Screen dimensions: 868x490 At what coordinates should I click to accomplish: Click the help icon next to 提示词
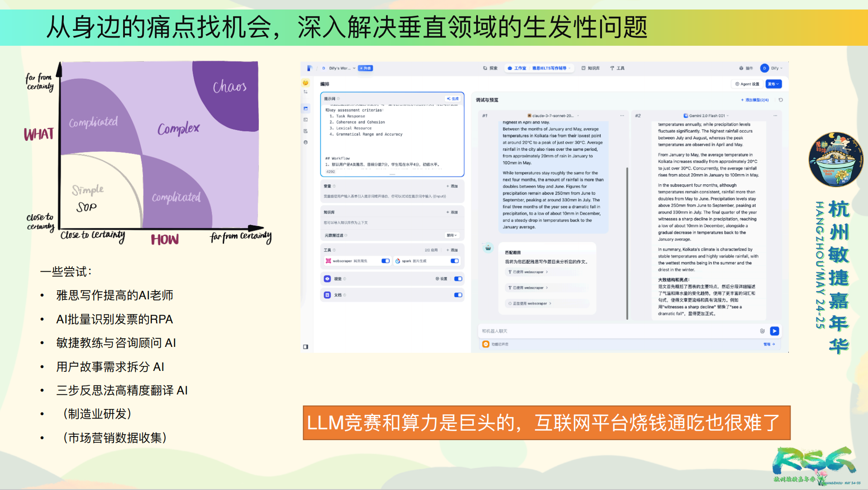point(338,99)
